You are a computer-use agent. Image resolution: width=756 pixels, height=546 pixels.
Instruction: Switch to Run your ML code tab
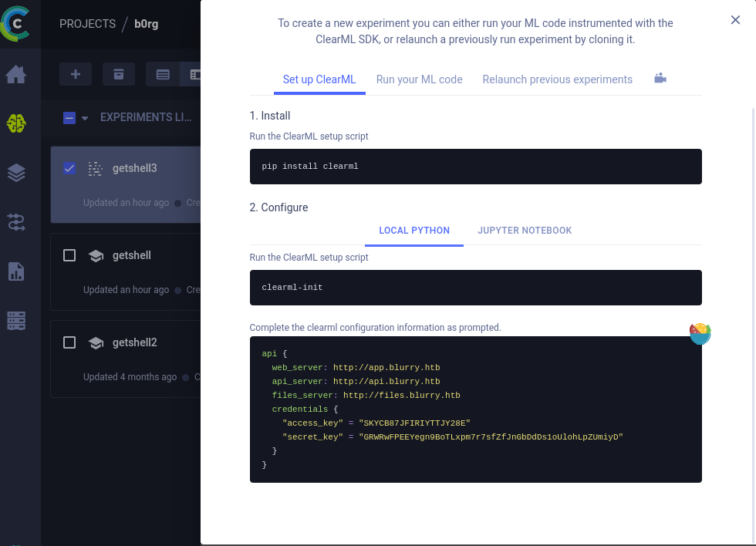point(420,80)
